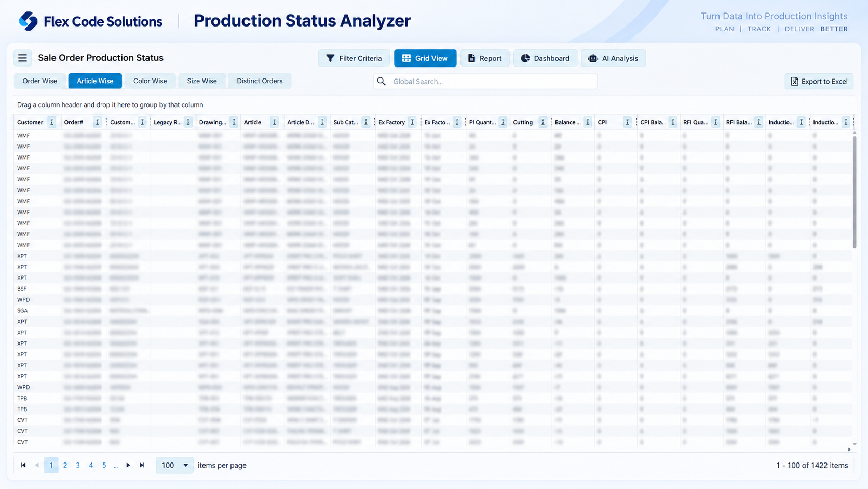Go to the first page arrow

click(x=23, y=465)
